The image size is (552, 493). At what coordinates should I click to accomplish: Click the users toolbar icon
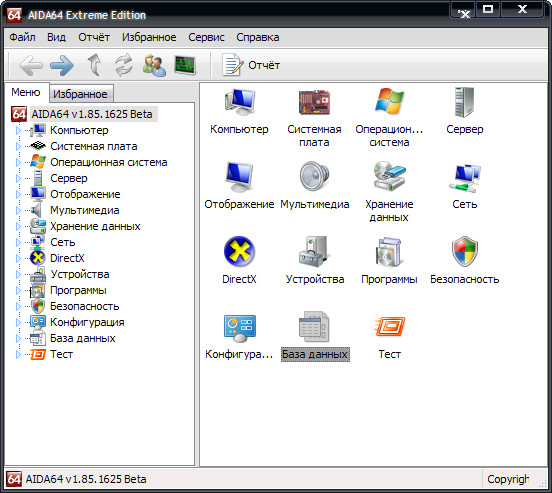point(154,65)
